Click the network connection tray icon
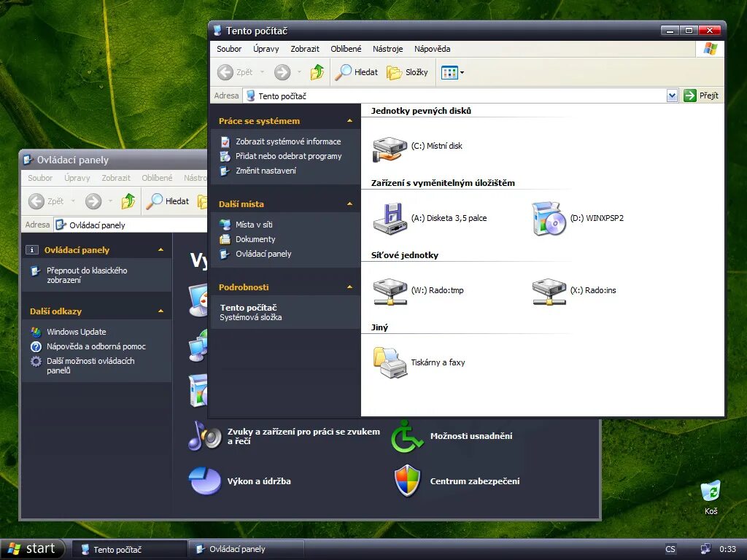The image size is (747, 560). point(705,549)
